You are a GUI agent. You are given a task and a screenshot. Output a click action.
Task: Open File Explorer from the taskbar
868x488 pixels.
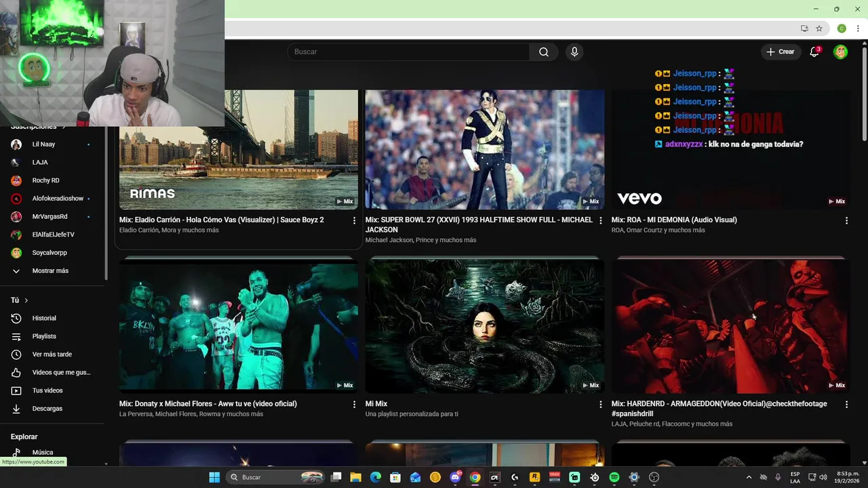coord(355,477)
